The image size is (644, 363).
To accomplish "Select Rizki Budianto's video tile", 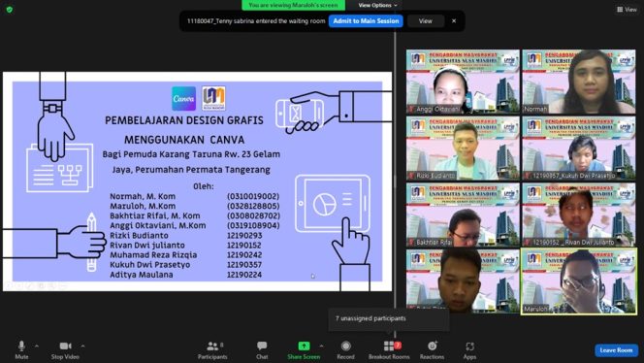I will 463,148.
